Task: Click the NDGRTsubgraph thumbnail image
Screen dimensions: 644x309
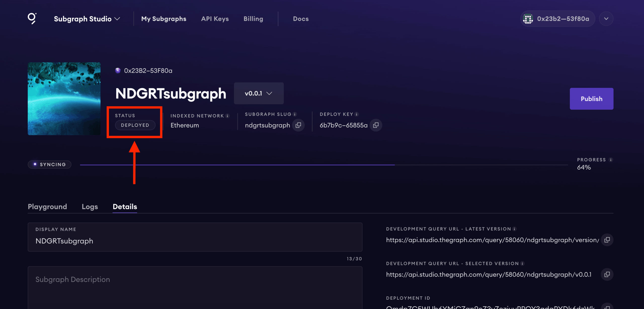Action: (x=64, y=99)
